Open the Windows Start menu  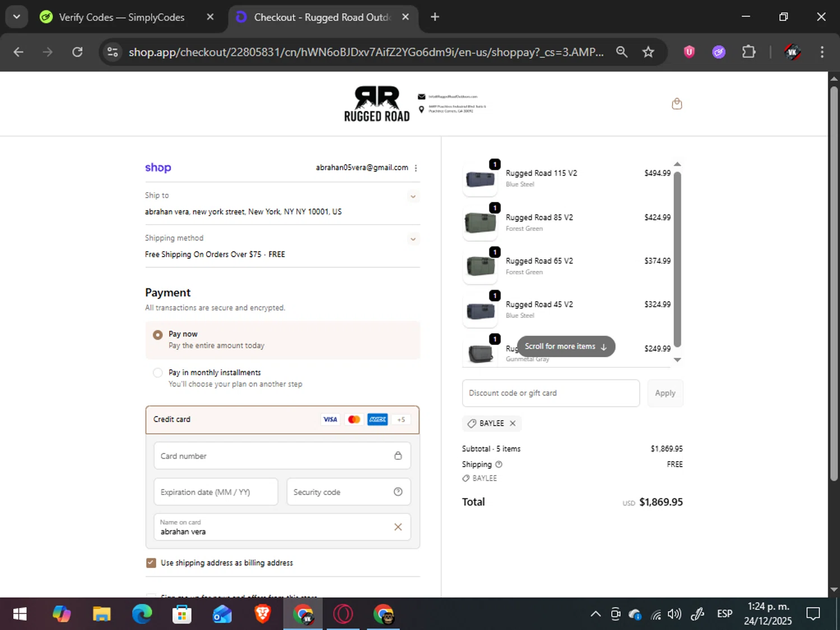pyautogui.click(x=20, y=614)
